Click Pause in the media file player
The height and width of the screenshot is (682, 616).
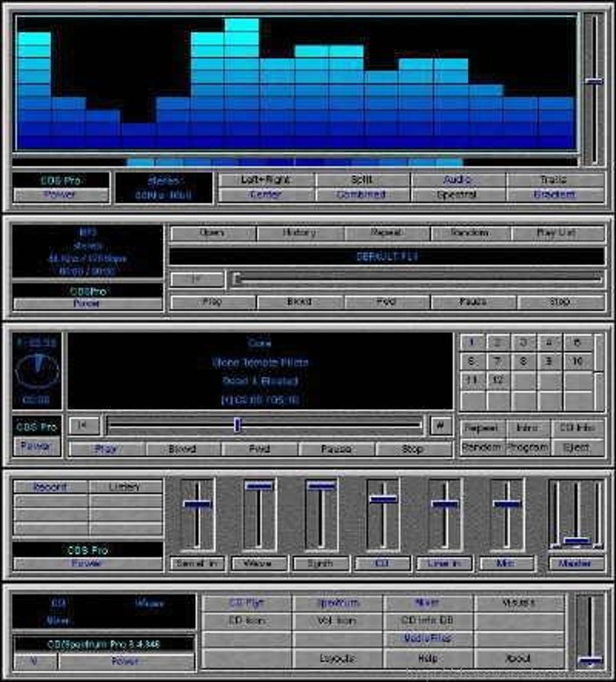[473, 302]
